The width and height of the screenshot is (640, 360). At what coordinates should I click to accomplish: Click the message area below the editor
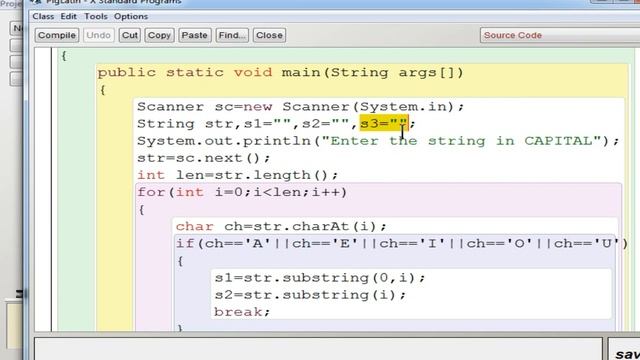point(318,349)
